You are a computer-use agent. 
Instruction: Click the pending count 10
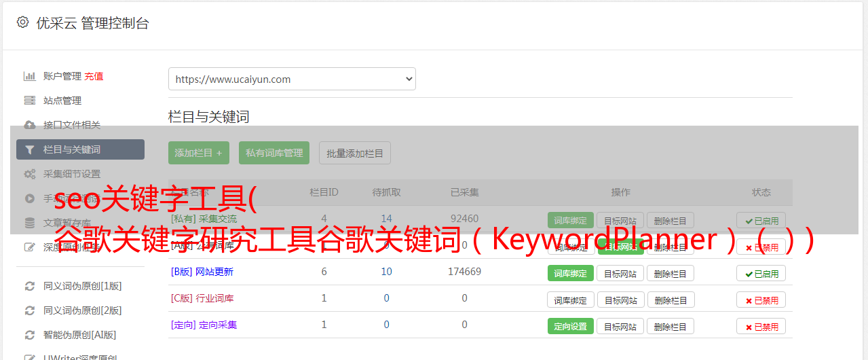[x=386, y=272]
